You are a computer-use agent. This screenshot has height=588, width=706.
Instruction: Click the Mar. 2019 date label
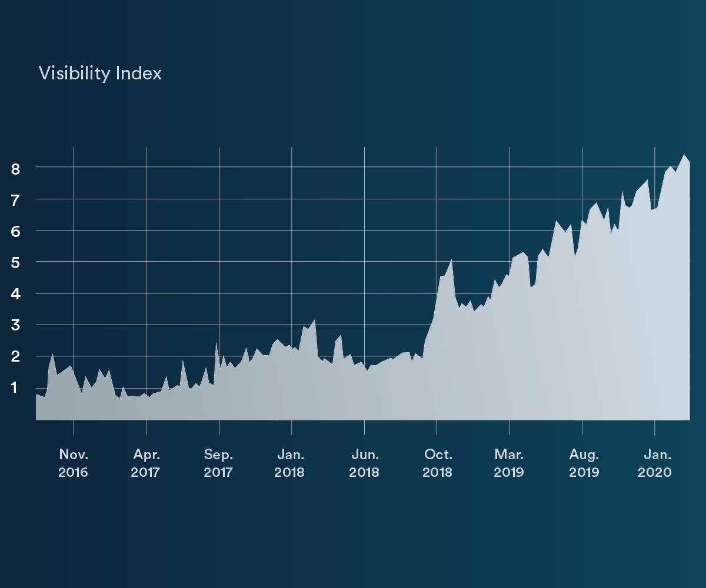(x=509, y=463)
